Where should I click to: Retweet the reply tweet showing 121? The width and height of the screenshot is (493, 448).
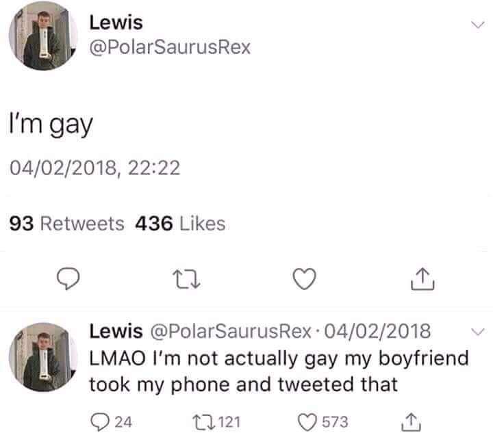217,422
